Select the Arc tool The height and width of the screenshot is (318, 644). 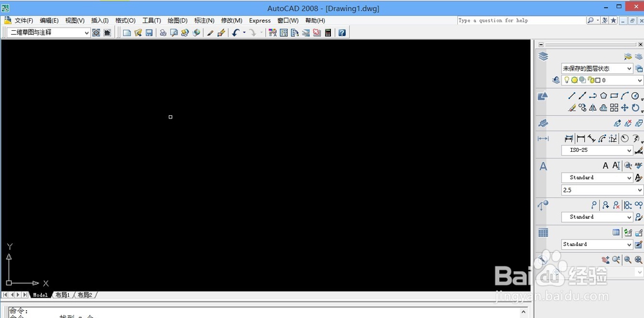(x=625, y=96)
